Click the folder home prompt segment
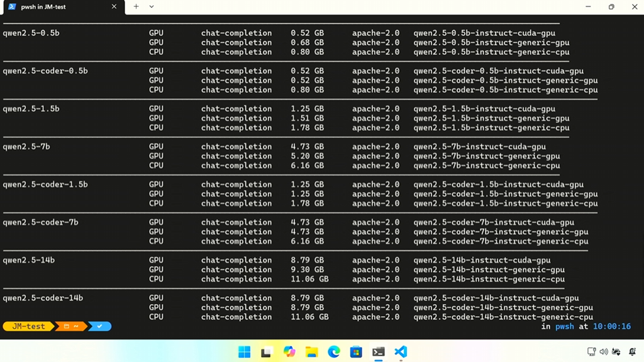 pyautogui.click(x=70, y=326)
